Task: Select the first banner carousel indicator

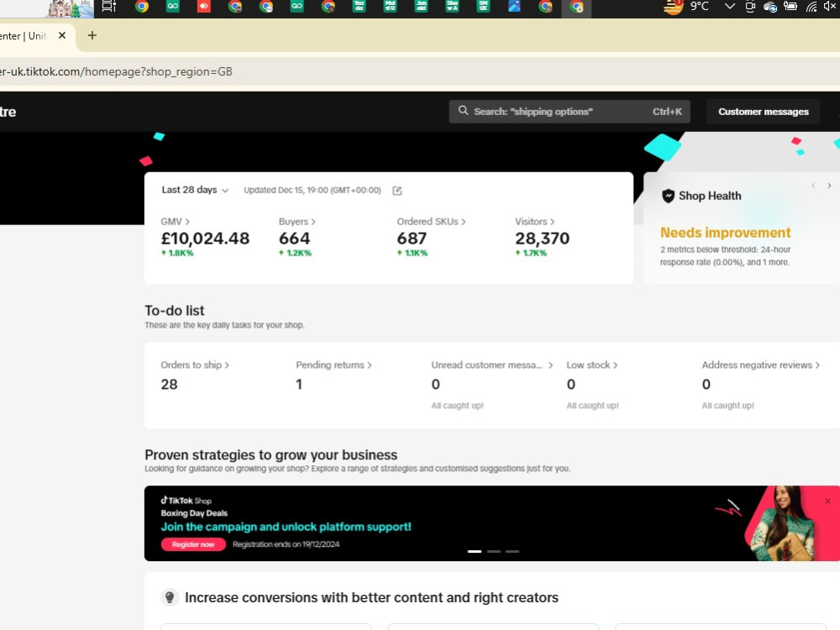Action: [x=475, y=551]
